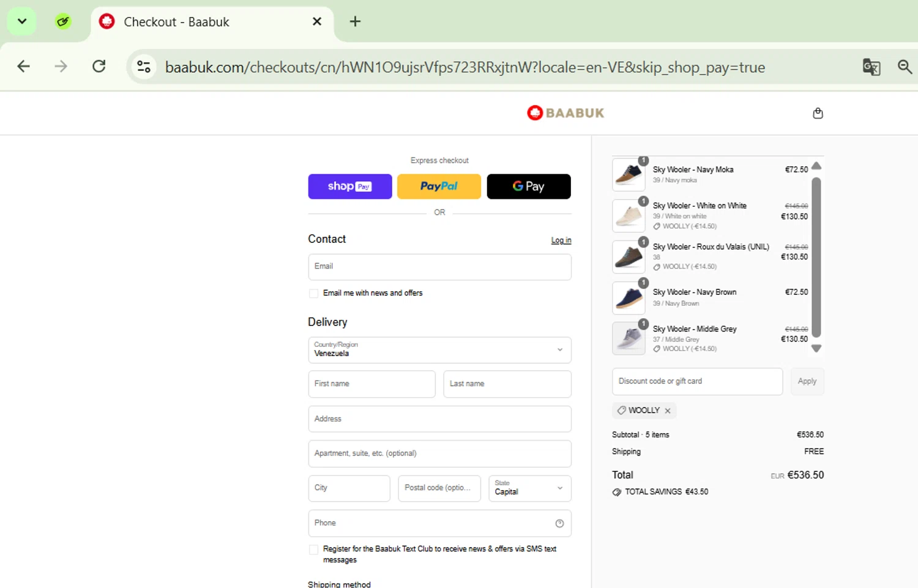Image resolution: width=918 pixels, height=588 pixels.
Task: Click Sky Wooler Roux du Valais thumbnail
Action: (x=629, y=256)
